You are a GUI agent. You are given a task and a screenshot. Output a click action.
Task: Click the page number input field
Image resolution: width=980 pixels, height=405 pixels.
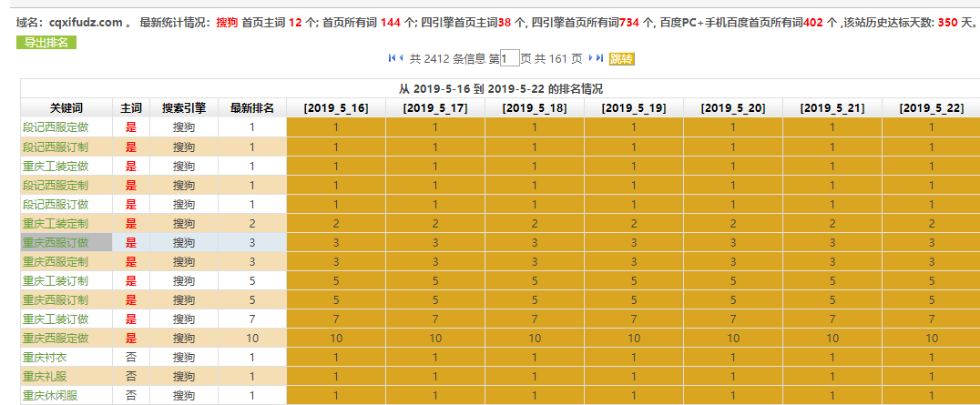[510, 58]
